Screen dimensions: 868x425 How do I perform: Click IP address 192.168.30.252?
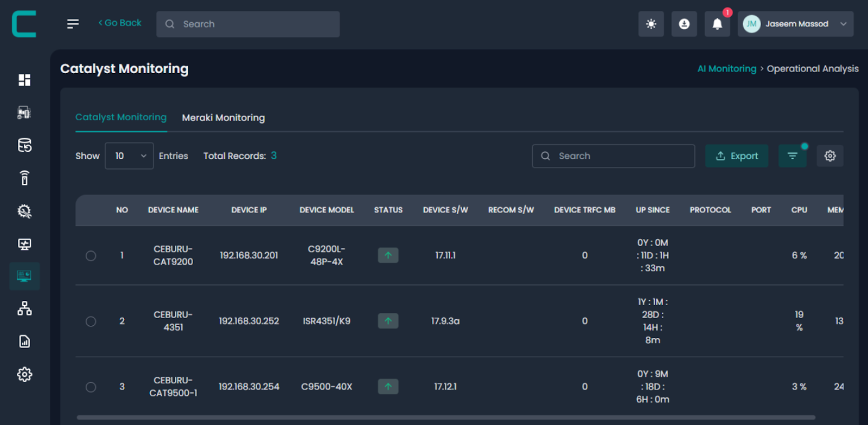[249, 321]
